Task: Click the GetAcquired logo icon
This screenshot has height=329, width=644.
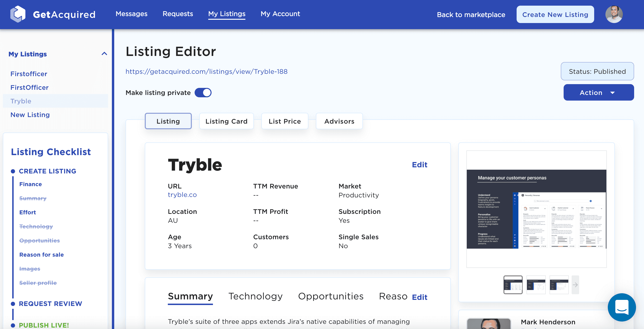Action: point(17,14)
